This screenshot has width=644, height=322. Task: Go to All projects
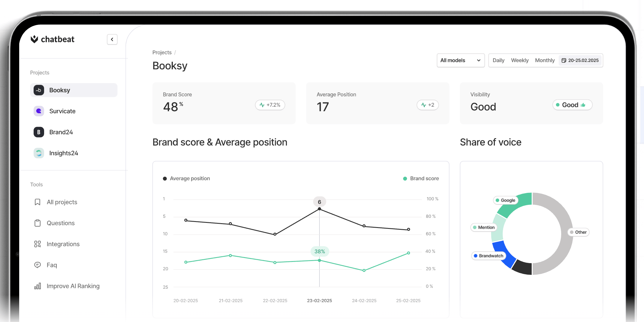(x=62, y=202)
